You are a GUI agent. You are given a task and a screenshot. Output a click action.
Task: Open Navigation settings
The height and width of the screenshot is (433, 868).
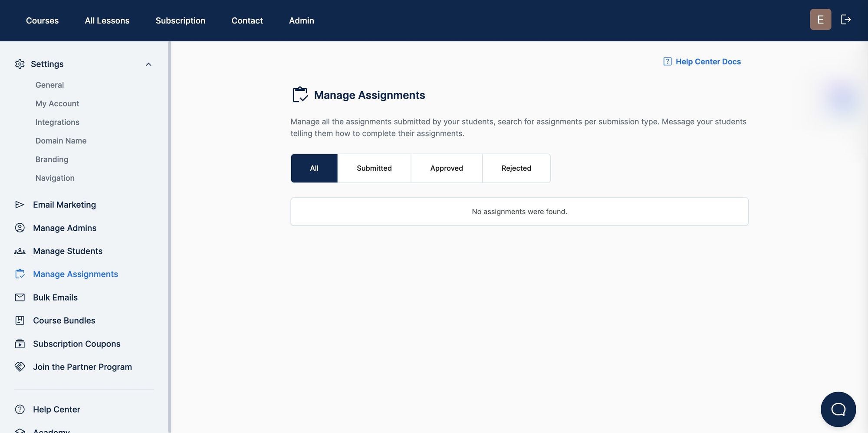click(x=55, y=178)
